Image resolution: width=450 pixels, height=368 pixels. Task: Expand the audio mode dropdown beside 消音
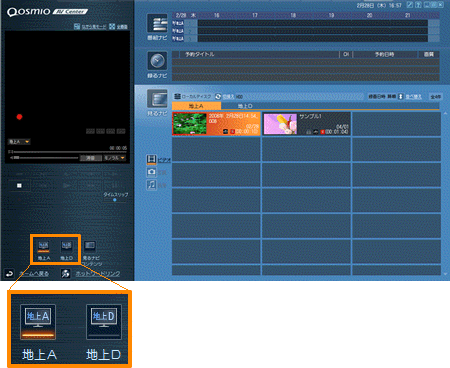tap(114, 158)
